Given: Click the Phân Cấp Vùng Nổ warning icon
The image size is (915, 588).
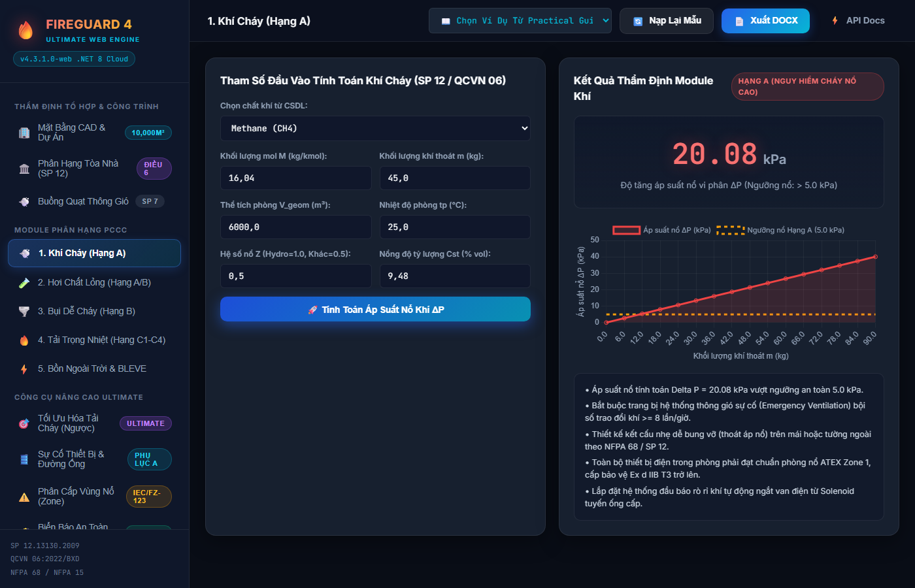Looking at the screenshot, I should coord(24,497).
